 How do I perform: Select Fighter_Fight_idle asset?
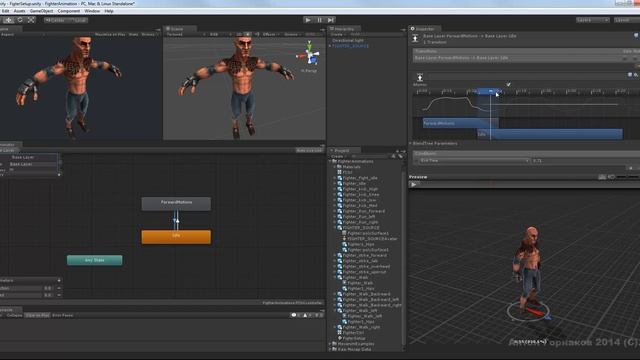point(360,178)
